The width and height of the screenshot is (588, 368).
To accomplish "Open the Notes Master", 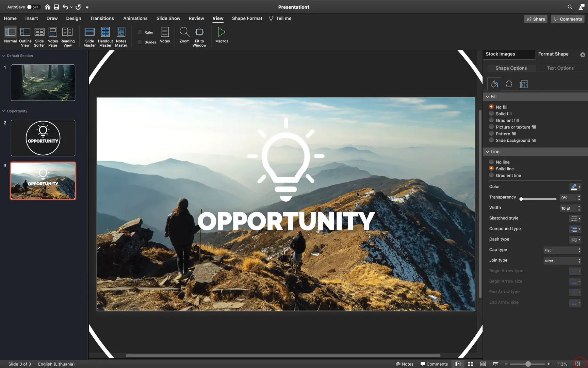I will pyautogui.click(x=121, y=37).
